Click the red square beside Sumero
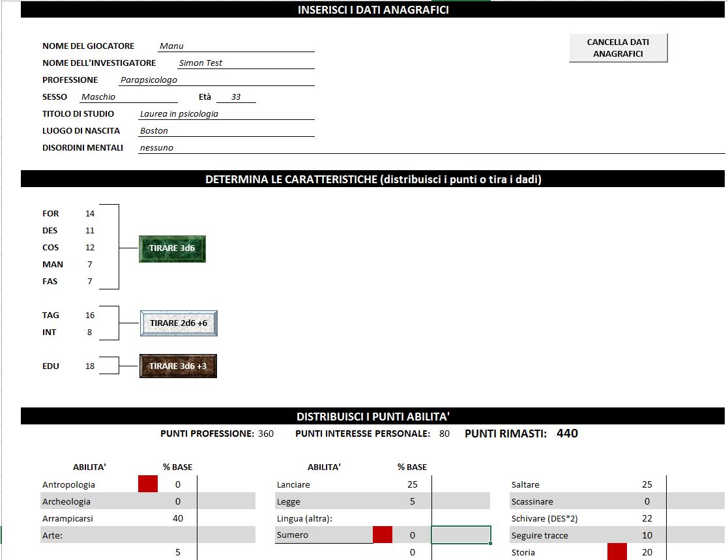Image resolution: width=728 pixels, height=560 pixels. click(383, 535)
